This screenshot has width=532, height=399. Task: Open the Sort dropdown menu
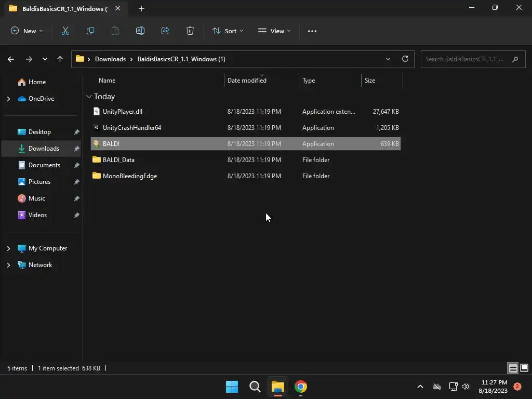[x=228, y=31]
